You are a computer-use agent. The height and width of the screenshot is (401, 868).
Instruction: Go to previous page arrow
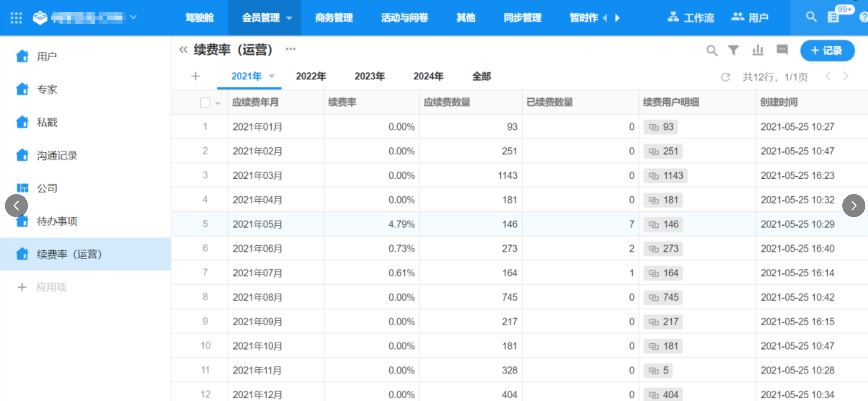tap(828, 76)
